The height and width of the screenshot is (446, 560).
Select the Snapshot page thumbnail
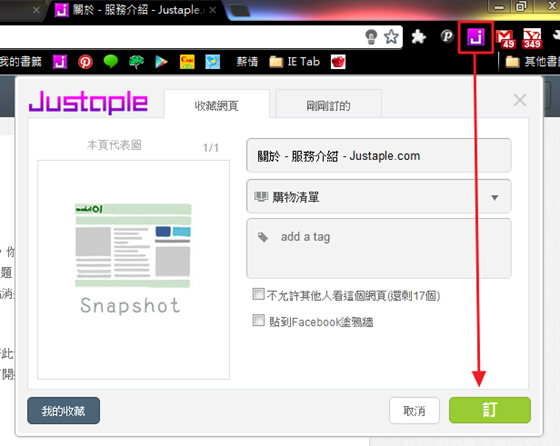coord(133,270)
